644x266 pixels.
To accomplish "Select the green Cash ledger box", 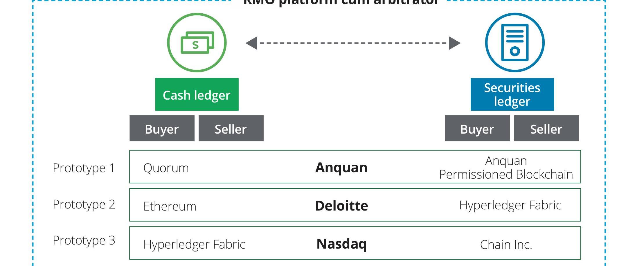I will pyautogui.click(x=197, y=95).
